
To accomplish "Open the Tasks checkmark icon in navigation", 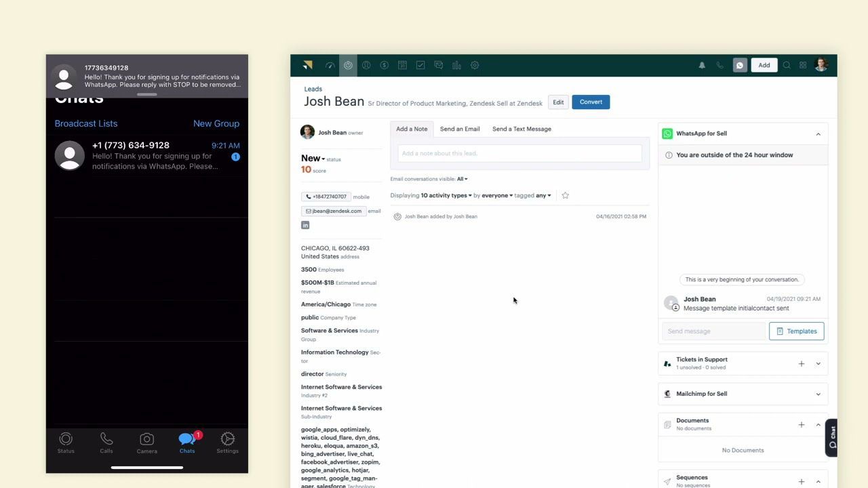I will click(x=420, y=65).
